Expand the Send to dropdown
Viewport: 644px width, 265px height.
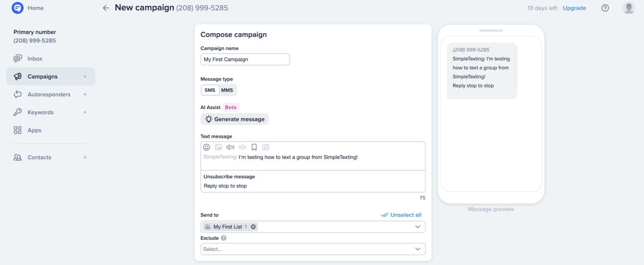418,227
